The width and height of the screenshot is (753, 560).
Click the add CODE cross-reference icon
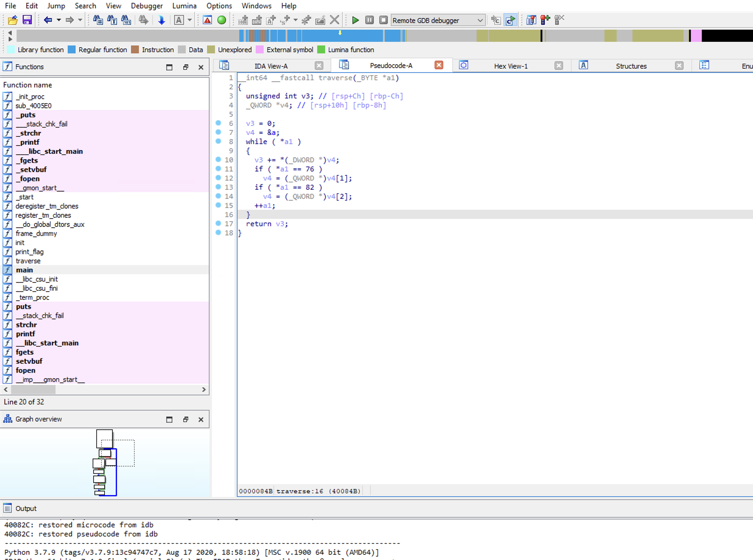coord(243,20)
